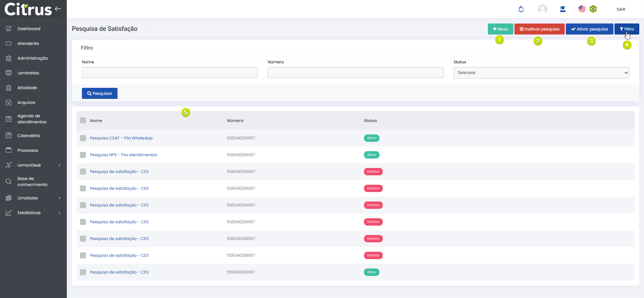
Task: Click the green Novo button
Action: tap(500, 29)
